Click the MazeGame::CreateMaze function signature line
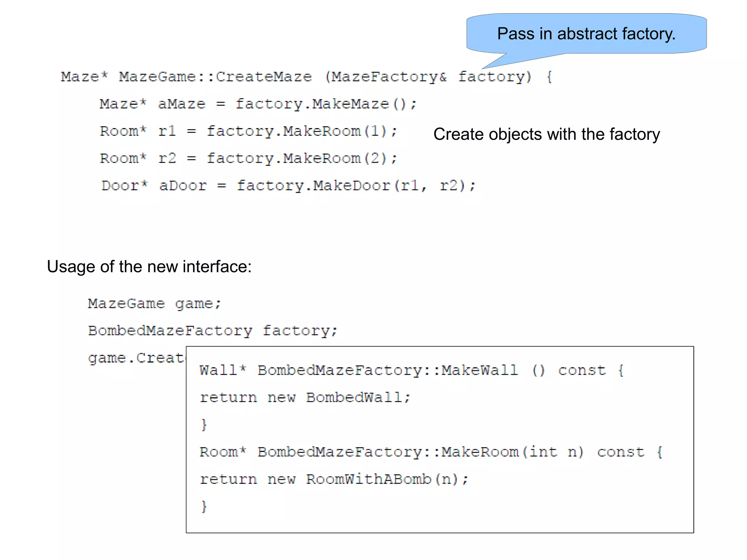The width and height of the screenshot is (747, 560). click(x=306, y=77)
